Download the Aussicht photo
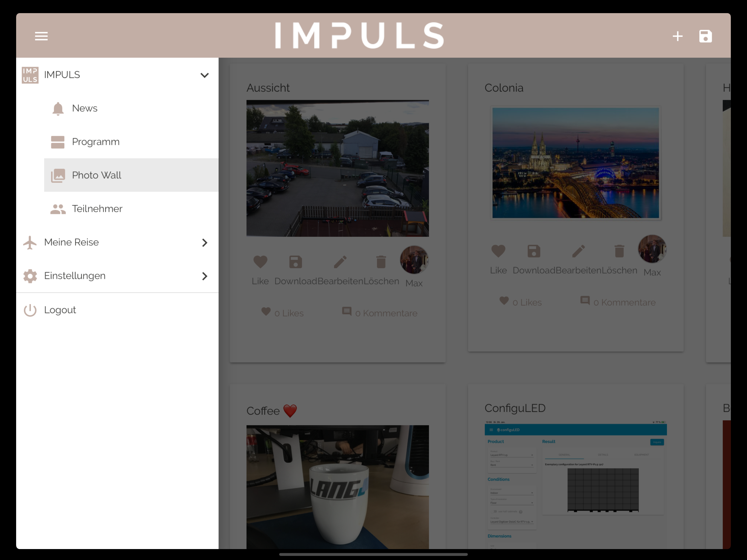 pos(296,262)
